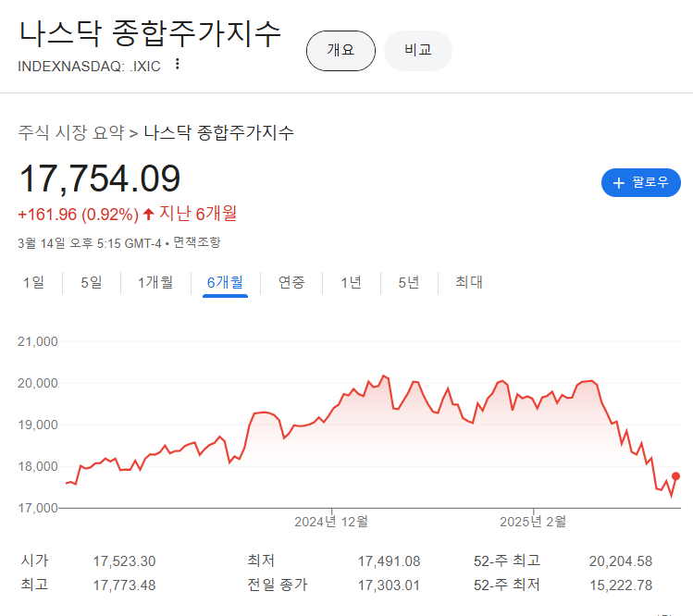
Task: Click the change text +161.96 (0.92%)
Action: coord(79,215)
